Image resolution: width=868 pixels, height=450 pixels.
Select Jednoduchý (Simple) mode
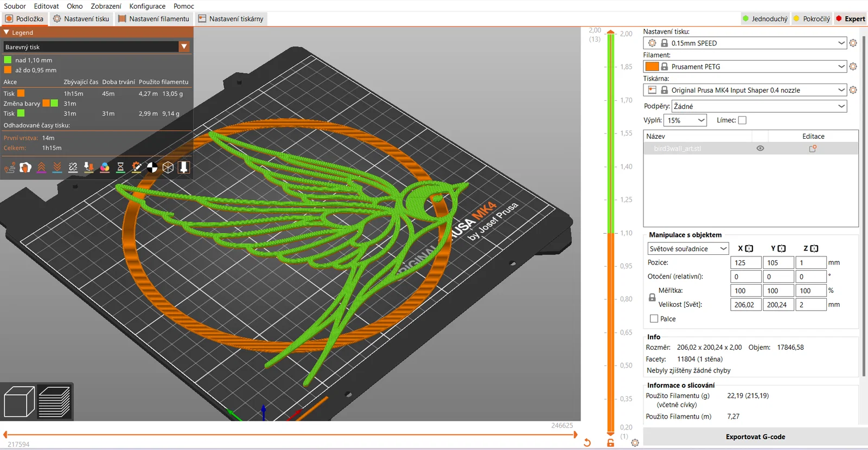pos(764,18)
